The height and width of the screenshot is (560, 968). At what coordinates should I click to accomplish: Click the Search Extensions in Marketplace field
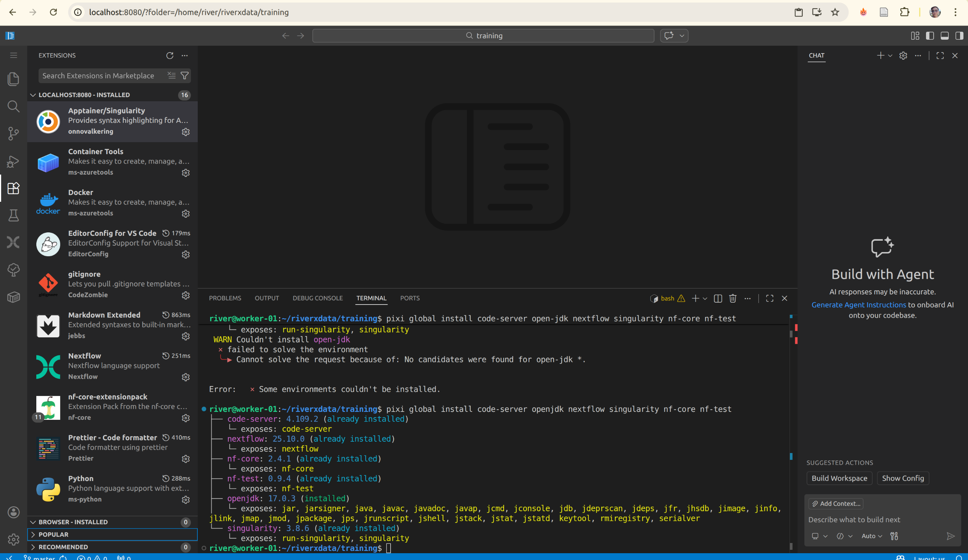(x=98, y=76)
